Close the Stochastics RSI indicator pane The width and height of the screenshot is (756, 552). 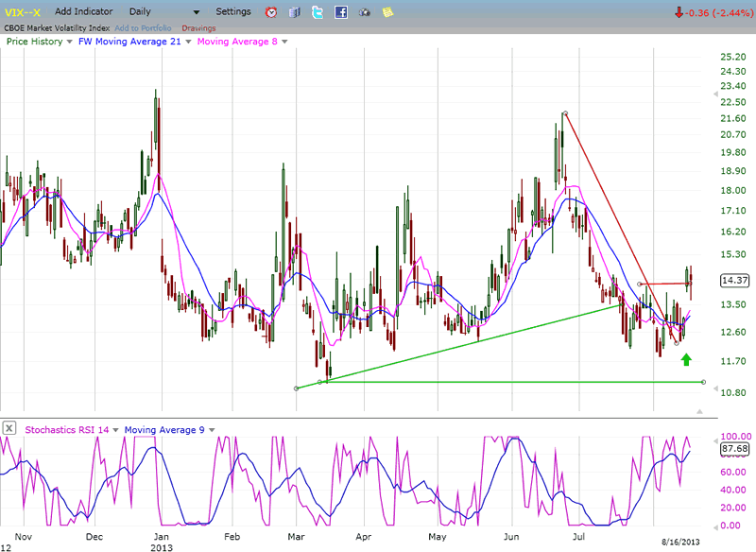tap(9, 428)
